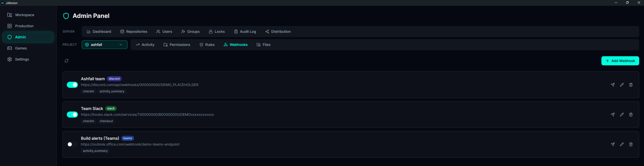The width and height of the screenshot is (644, 166).
Task: Click activity_summary tag on Build alerts (Teams)
Action: (95, 151)
